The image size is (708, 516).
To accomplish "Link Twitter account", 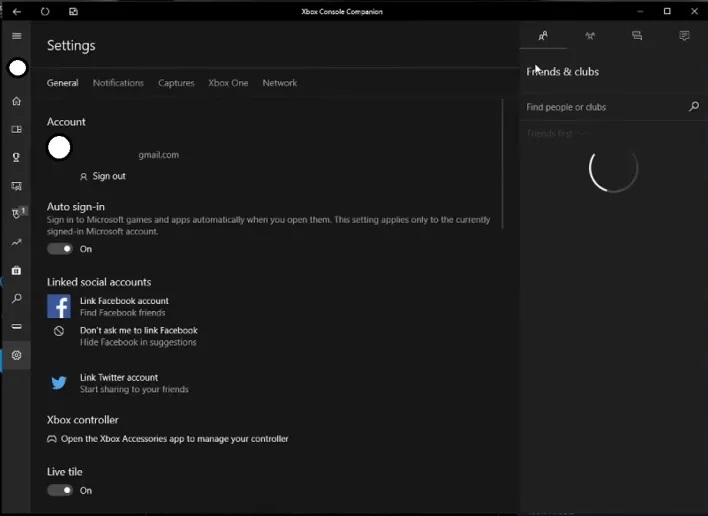I will tap(119, 377).
